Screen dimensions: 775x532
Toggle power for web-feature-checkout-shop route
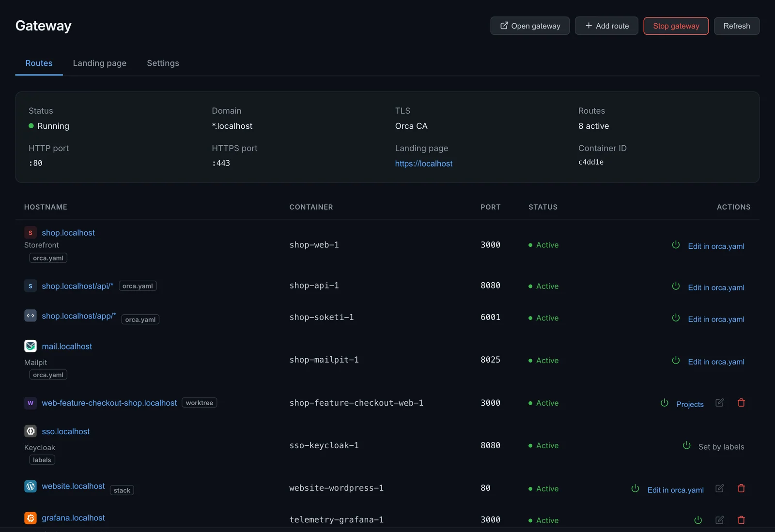click(664, 403)
